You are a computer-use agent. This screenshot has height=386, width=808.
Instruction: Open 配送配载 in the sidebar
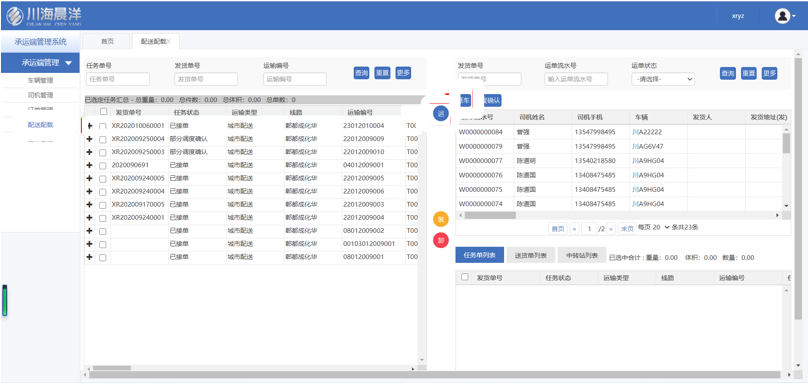pos(40,125)
